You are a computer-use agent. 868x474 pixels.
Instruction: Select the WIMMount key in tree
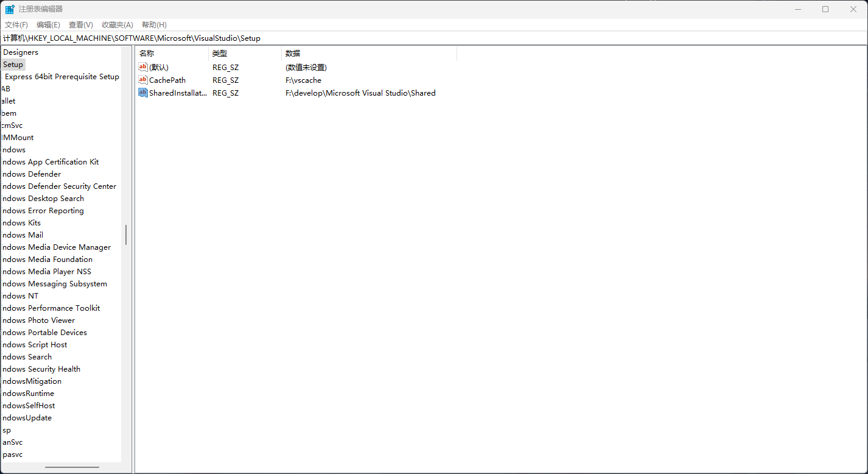18,138
